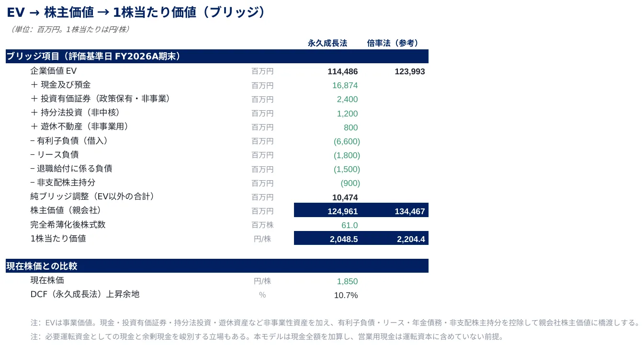
Task: Select the '純ブリッジ調整（EV以外の合計）' label
Action: point(94,196)
